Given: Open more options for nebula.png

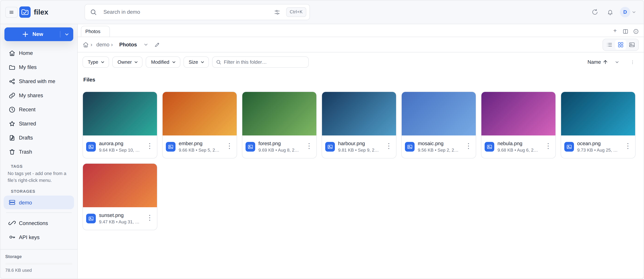Looking at the screenshot, I should pyautogui.click(x=548, y=146).
